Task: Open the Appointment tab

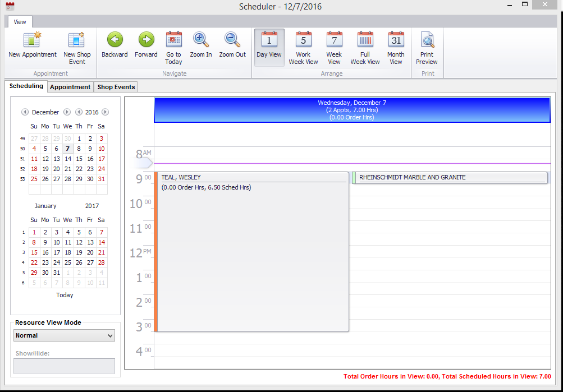Action: 70,87
